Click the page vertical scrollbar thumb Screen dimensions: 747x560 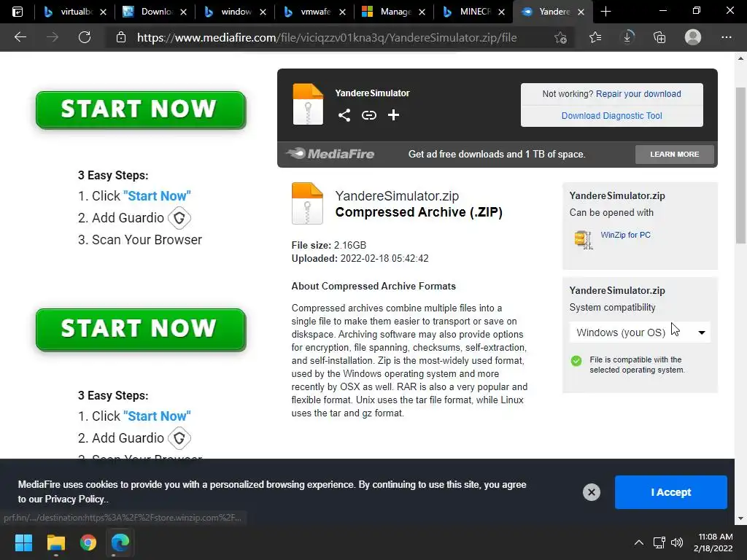[x=740, y=166]
